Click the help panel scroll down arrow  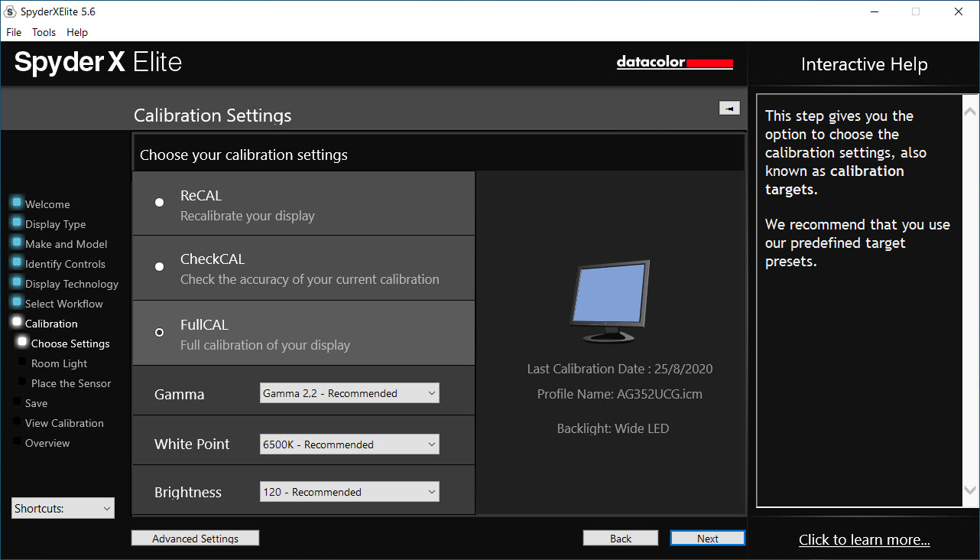pyautogui.click(x=970, y=490)
